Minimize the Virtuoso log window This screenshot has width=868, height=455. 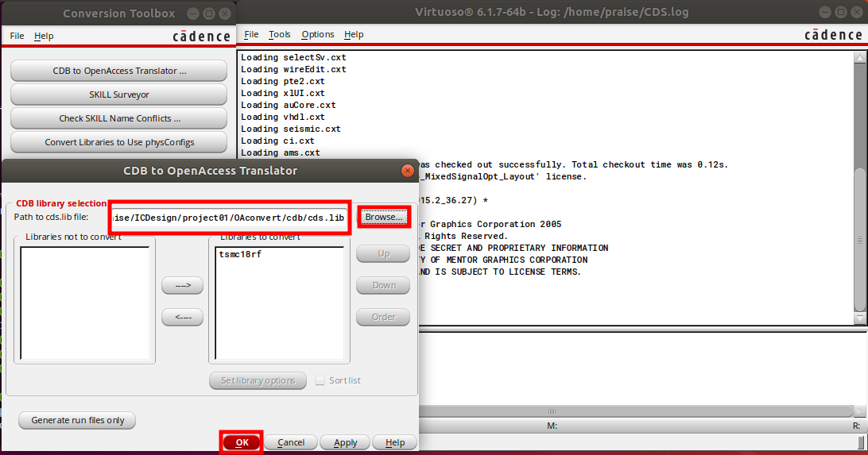click(x=825, y=12)
